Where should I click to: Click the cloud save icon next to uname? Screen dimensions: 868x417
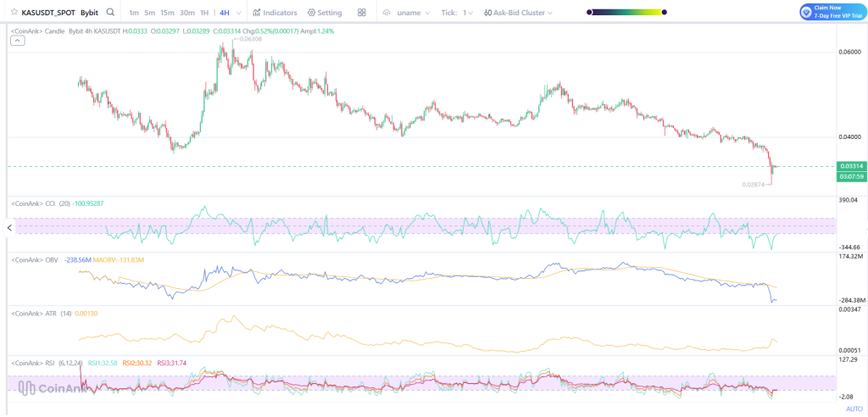(x=387, y=12)
